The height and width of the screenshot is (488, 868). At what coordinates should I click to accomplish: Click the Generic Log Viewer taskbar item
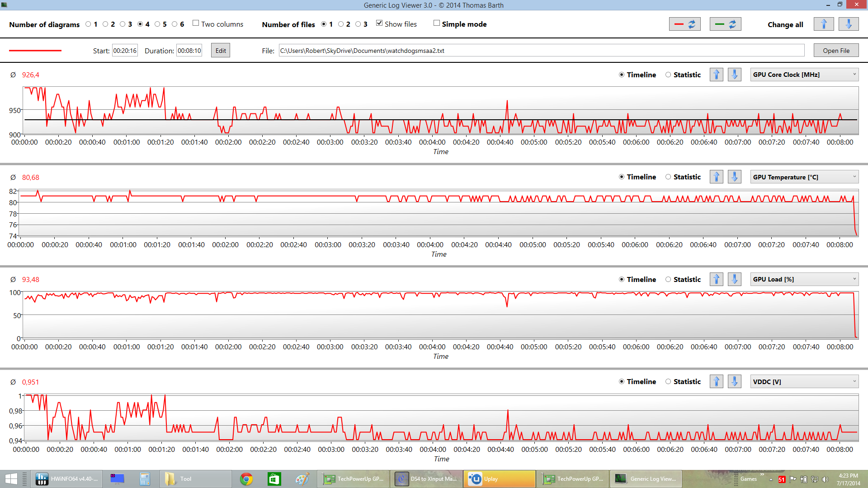(646, 479)
